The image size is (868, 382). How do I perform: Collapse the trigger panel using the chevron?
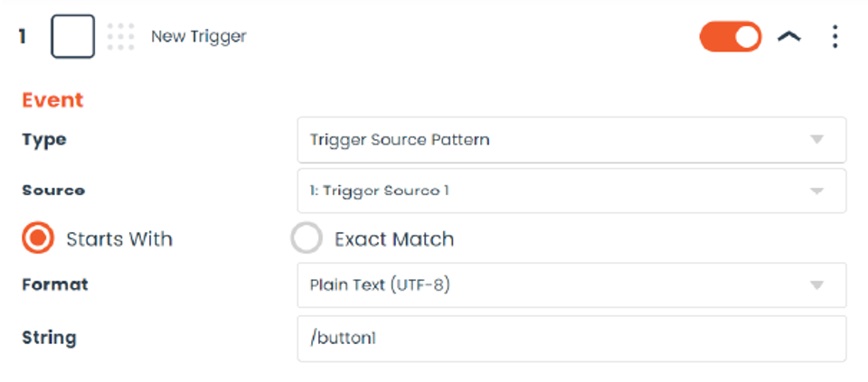789,37
